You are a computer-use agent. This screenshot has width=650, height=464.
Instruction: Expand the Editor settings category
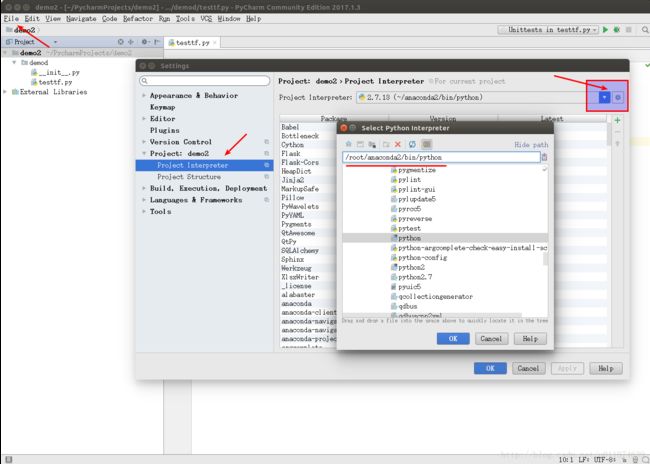144,119
